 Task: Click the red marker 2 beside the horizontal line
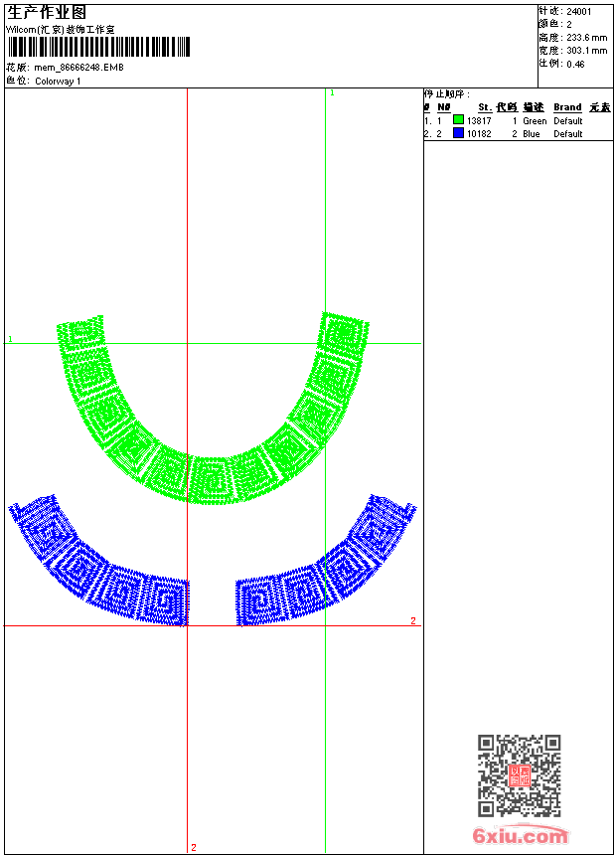click(413, 620)
